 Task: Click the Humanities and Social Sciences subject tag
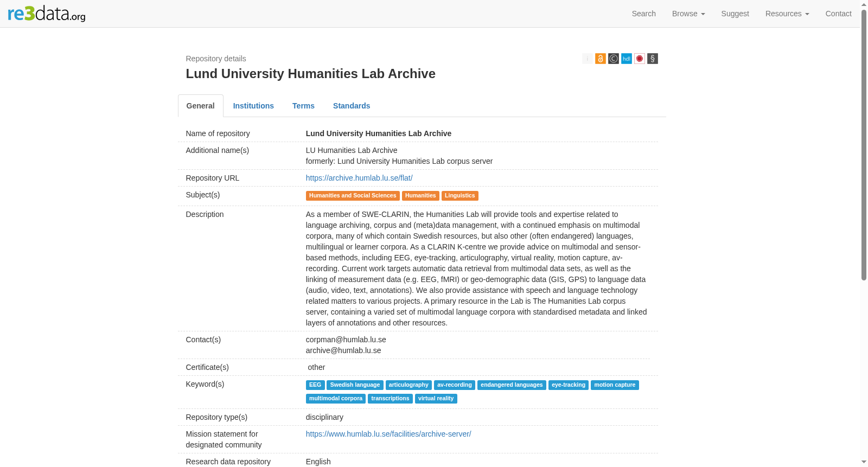coord(353,196)
